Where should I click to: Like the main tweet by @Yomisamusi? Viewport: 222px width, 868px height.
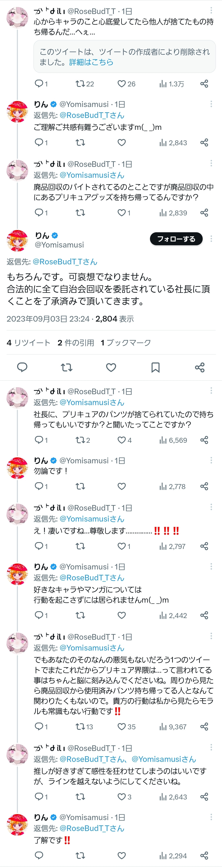click(x=111, y=367)
